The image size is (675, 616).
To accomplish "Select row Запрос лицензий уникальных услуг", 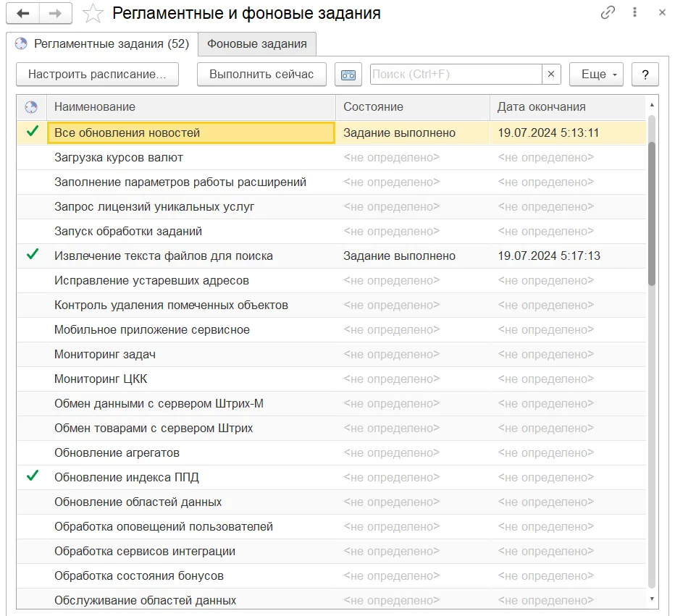I will [331, 206].
